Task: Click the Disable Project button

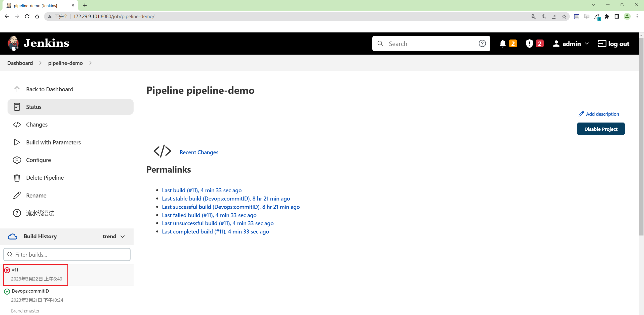Action: click(x=601, y=129)
